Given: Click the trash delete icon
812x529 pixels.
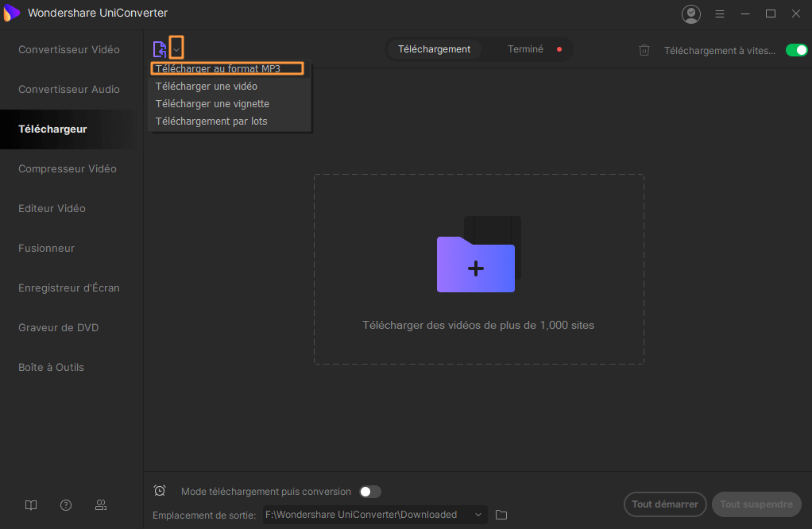Looking at the screenshot, I should 644,50.
